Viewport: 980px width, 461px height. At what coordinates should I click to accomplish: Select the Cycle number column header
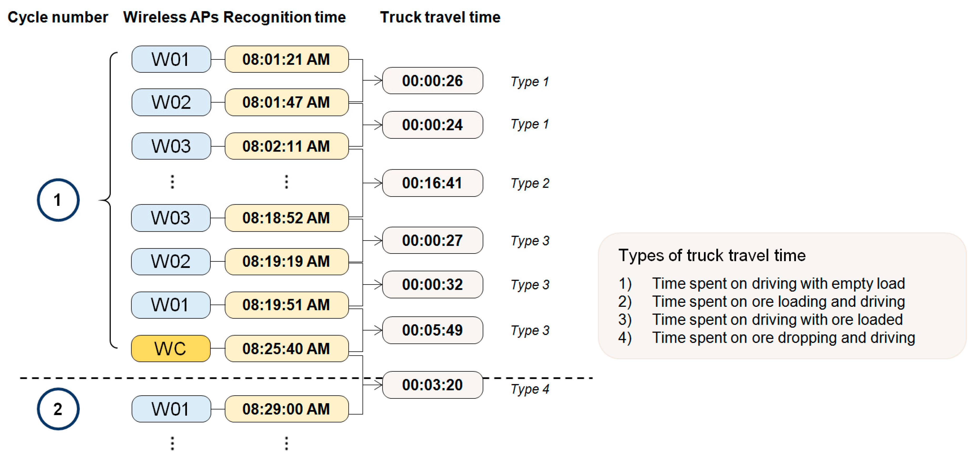pos(58,17)
